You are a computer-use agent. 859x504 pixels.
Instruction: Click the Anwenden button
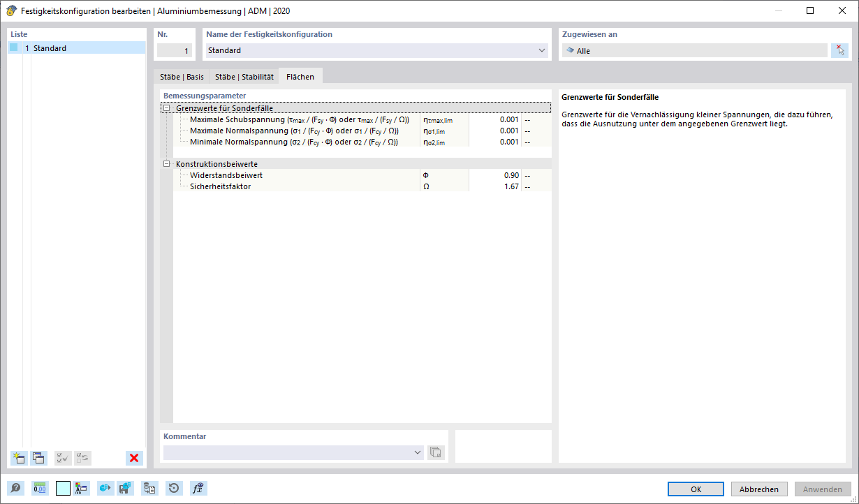pos(823,489)
